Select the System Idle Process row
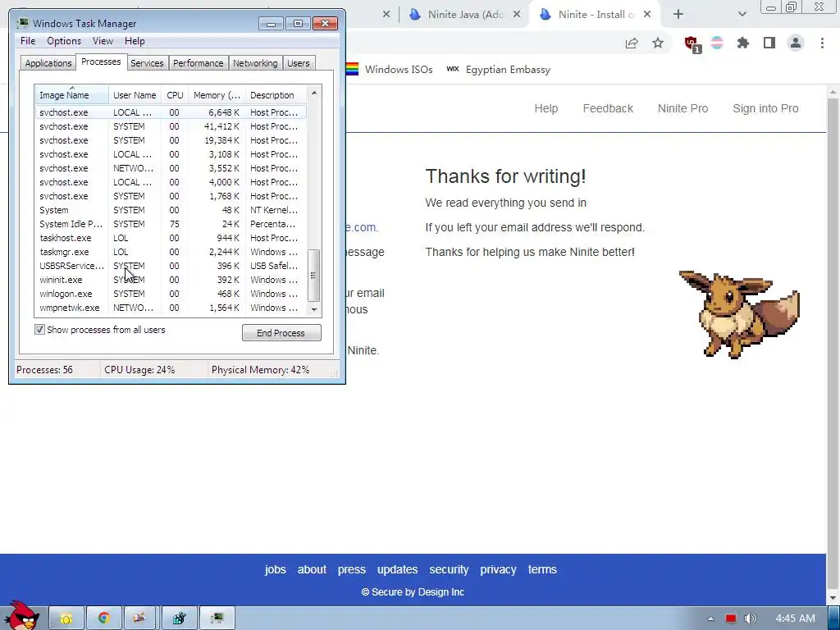 pyautogui.click(x=171, y=224)
